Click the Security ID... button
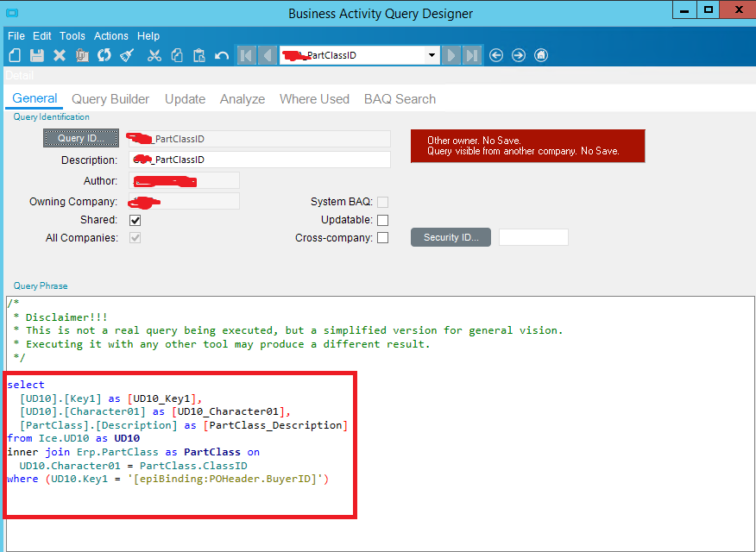The height and width of the screenshot is (552, 756). [450, 237]
